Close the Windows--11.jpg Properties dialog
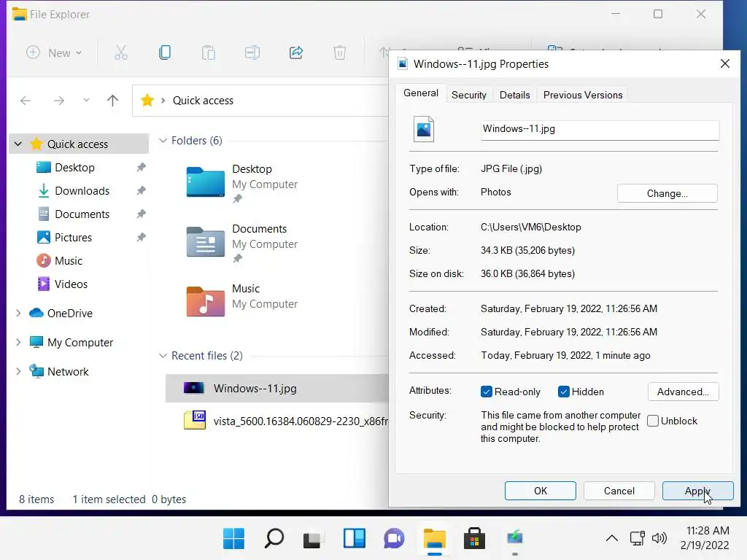 (724, 64)
